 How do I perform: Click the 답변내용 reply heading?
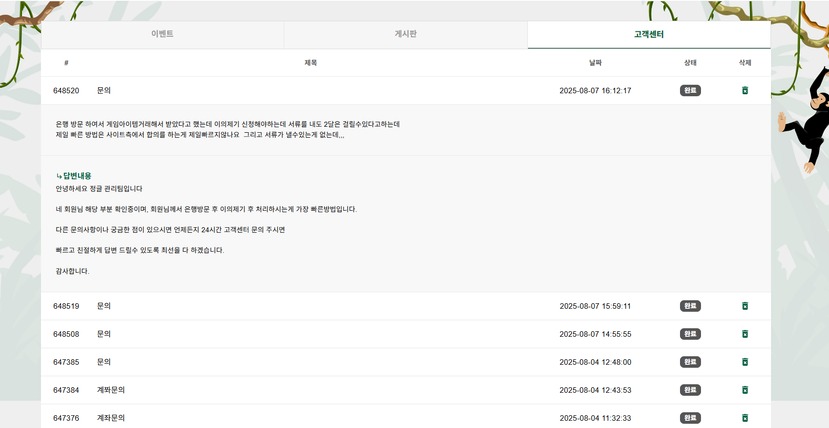pos(73,176)
